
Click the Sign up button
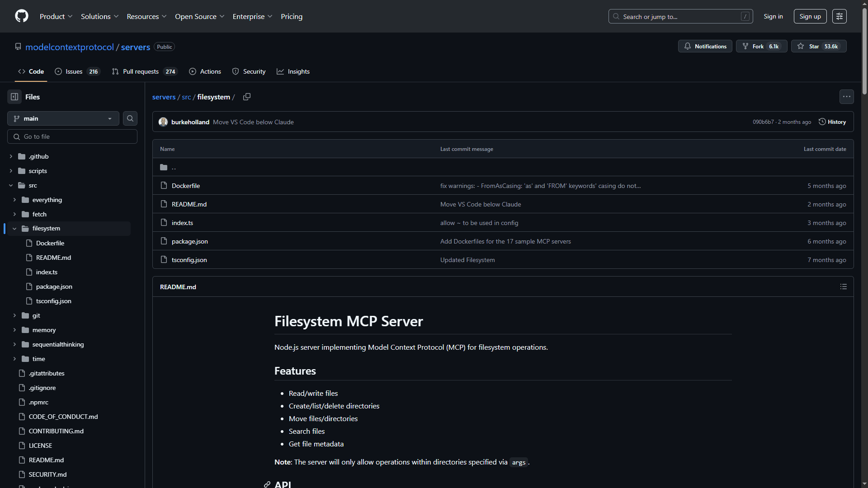pyautogui.click(x=810, y=16)
